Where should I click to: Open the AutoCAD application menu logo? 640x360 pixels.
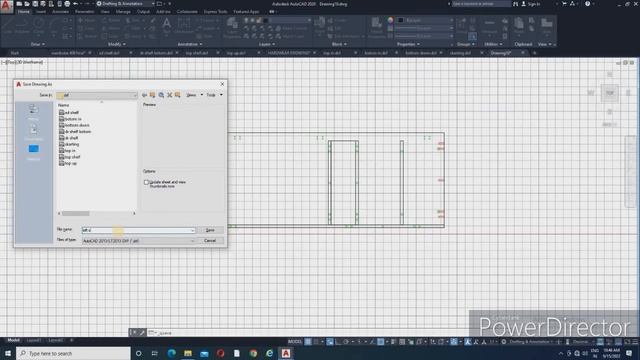click(6, 6)
